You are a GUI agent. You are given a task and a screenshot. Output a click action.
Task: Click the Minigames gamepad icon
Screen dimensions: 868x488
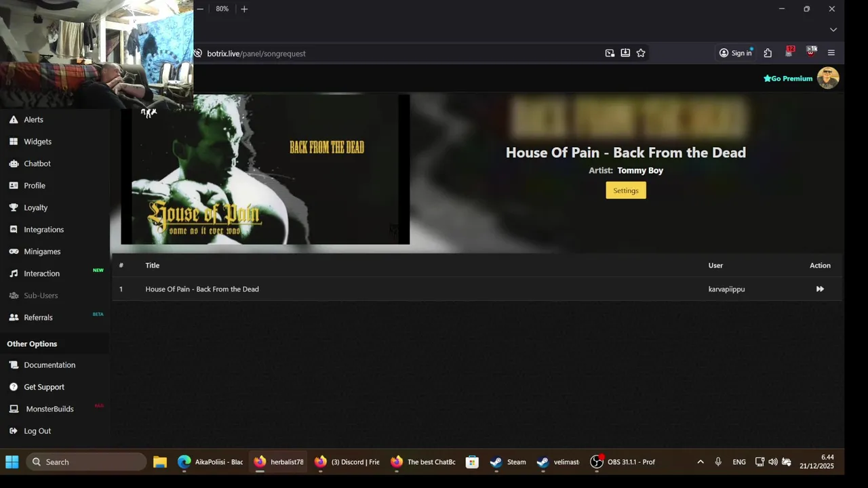coord(14,251)
